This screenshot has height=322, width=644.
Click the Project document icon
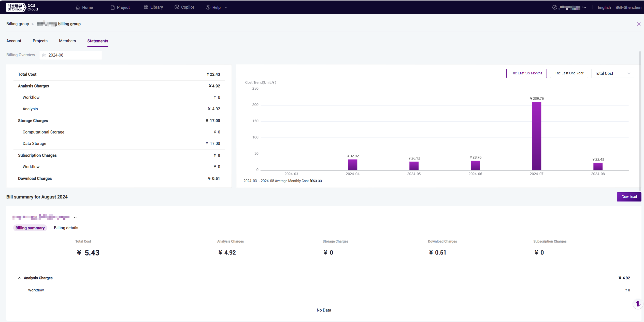pyautogui.click(x=113, y=7)
